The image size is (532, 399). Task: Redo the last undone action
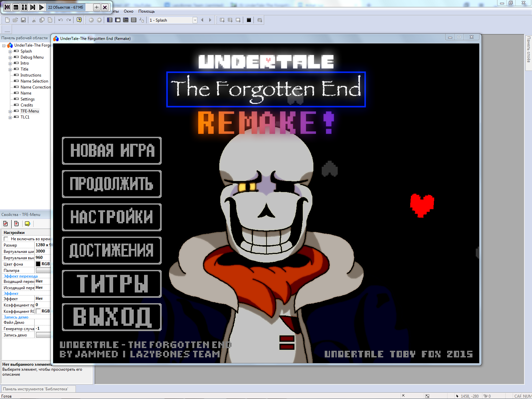click(x=69, y=20)
